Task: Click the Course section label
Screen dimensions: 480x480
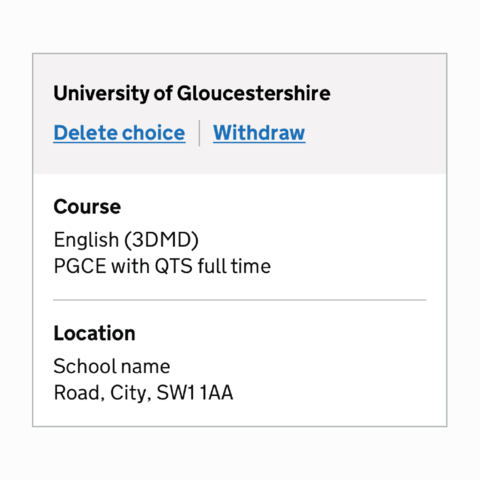Action: click(x=87, y=207)
